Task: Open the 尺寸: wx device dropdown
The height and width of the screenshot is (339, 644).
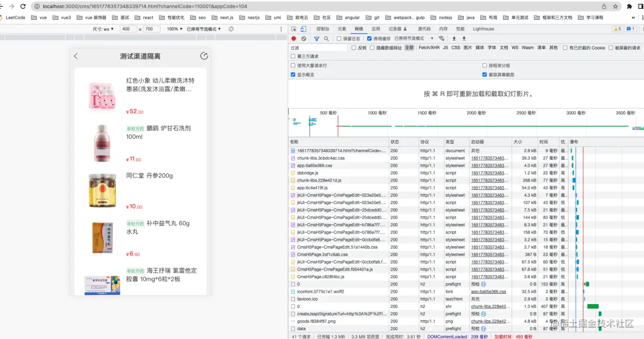Action: click(103, 29)
